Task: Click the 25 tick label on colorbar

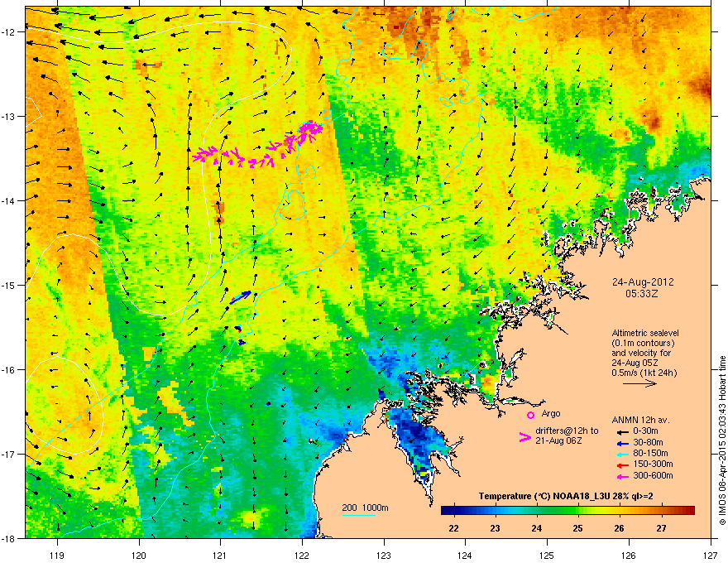Action: point(578,528)
